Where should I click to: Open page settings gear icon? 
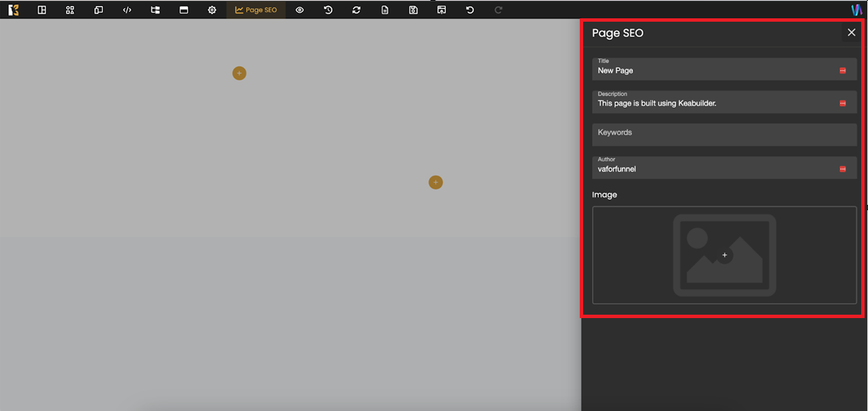click(212, 10)
